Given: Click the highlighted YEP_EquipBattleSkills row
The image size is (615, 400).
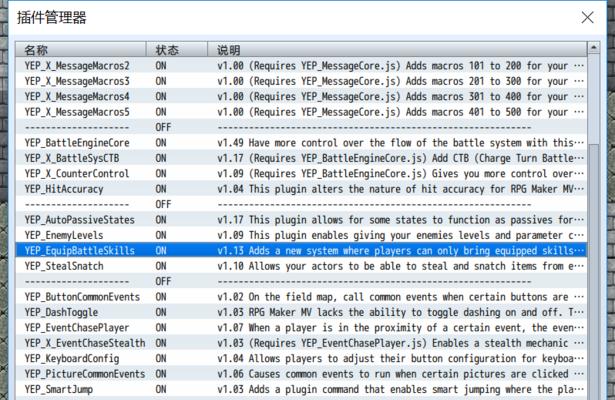Looking at the screenshot, I should coord(301,251).
